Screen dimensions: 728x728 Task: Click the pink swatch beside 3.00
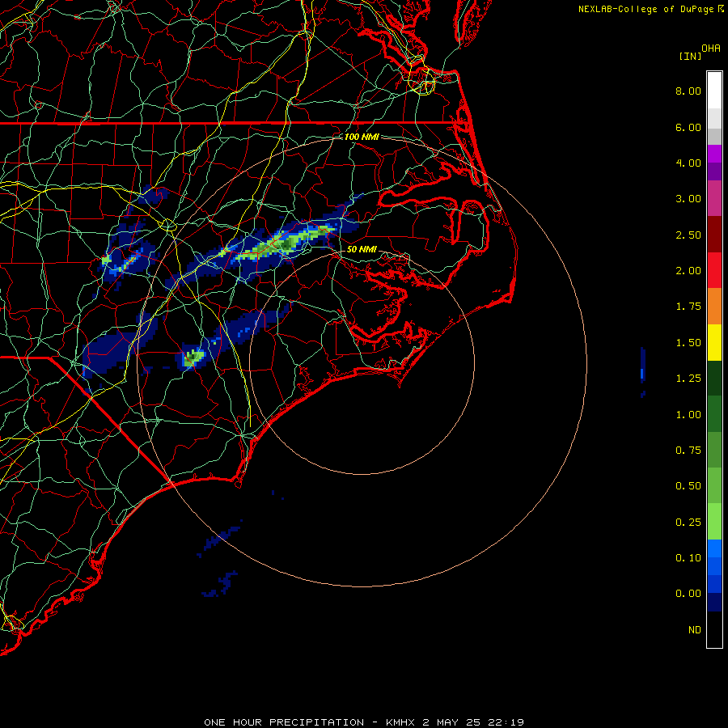click(714, 198)
